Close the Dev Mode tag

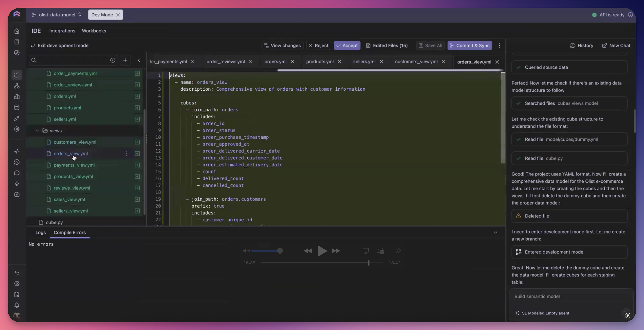(x=118, y=15)
